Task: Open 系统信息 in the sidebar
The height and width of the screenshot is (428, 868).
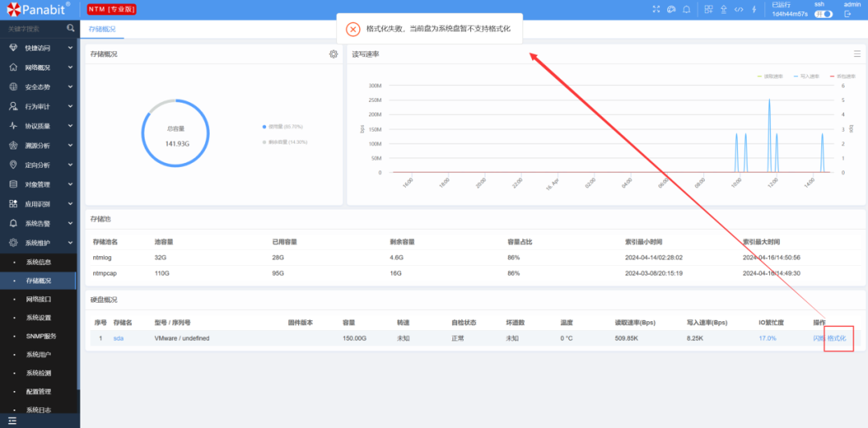Action: tap(39, 262)
